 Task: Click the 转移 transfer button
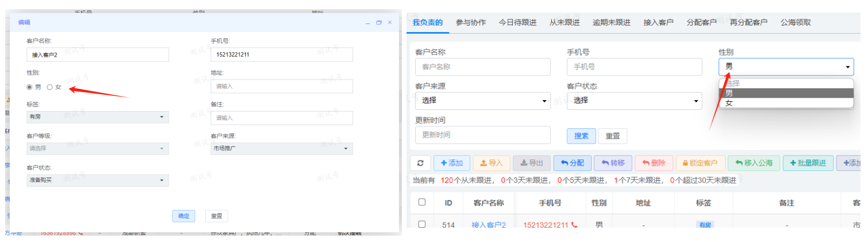click(x=612, y=163)
